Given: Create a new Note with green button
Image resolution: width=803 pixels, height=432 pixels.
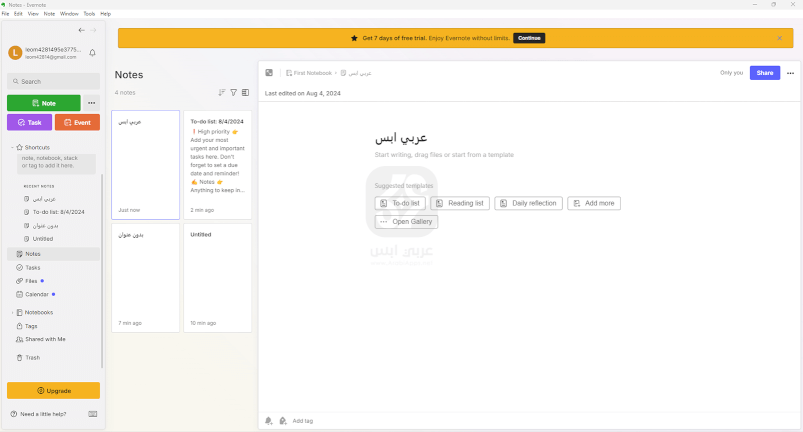Looking at the screenshot, I should [x=44, y=103].
